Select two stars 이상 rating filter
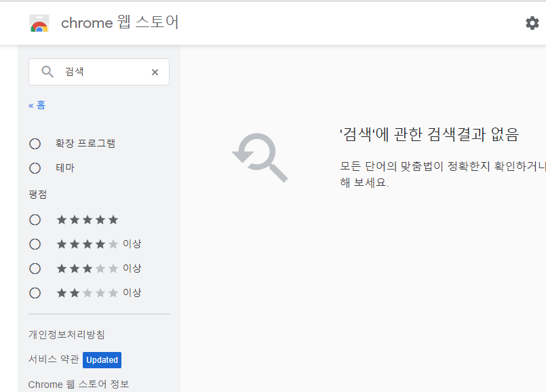The width and height of the screenshot is (546, 392). click(35, 293)
